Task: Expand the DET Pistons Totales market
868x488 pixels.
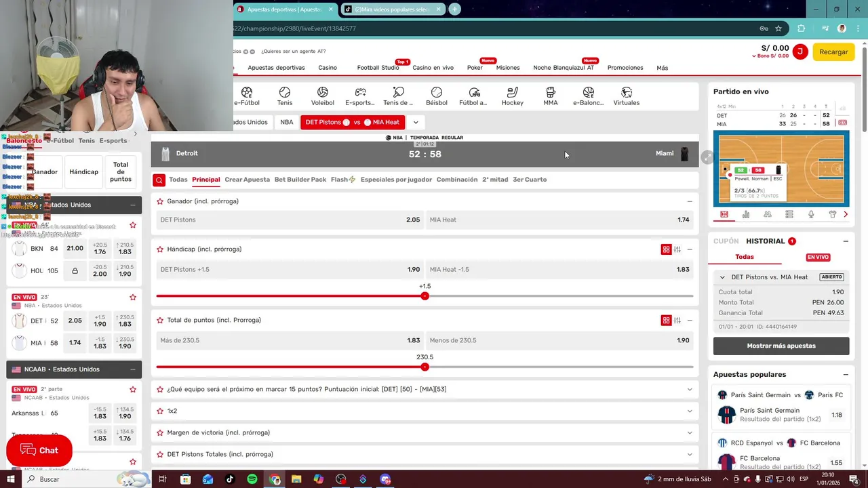Action: (x=690, y=455)
